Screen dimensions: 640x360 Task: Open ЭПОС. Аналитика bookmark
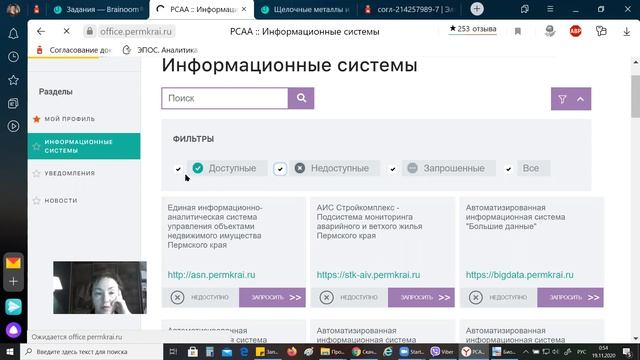pyautogui.click(x=160, y=50)
